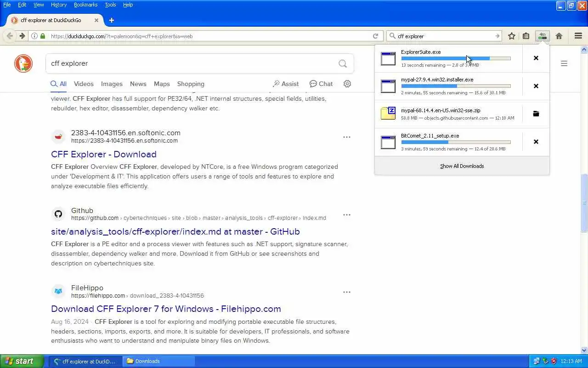
Task: Open more options for Github result
Action: (x=347, y=215)
